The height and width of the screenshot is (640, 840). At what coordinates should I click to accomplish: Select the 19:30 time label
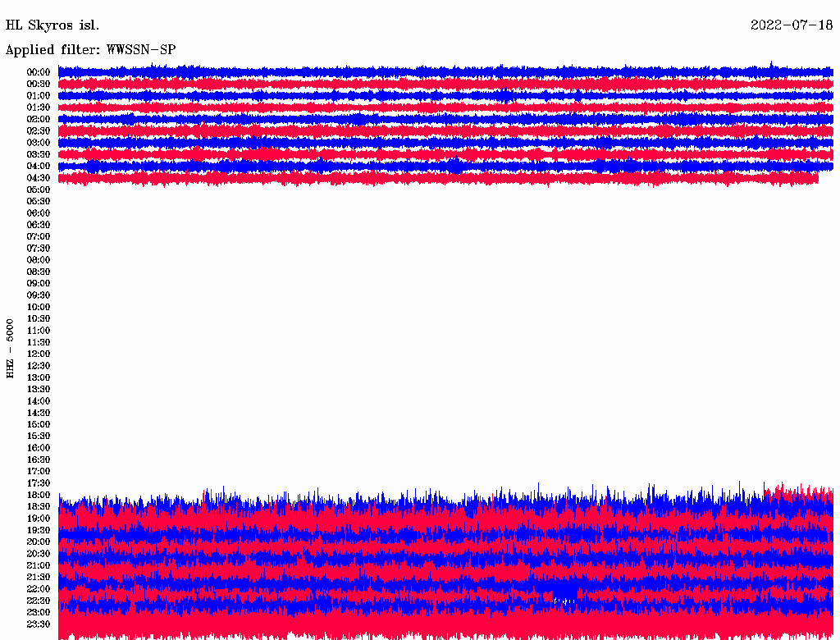click(39, 530)
